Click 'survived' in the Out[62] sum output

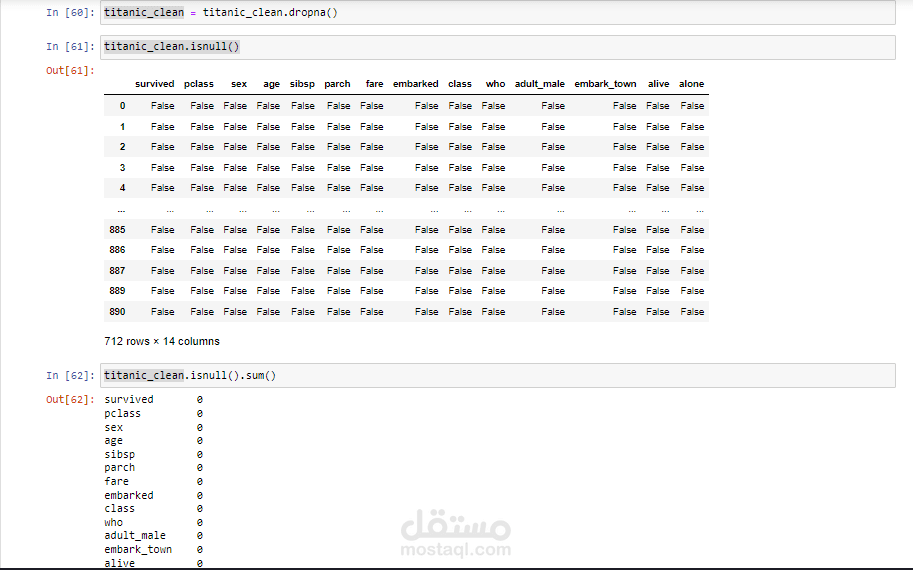click(129, 399)
